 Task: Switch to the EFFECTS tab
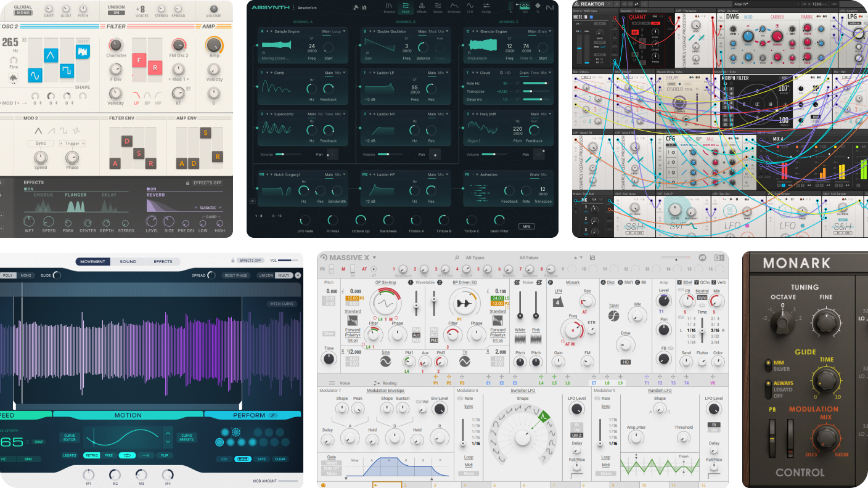[163, 261]
